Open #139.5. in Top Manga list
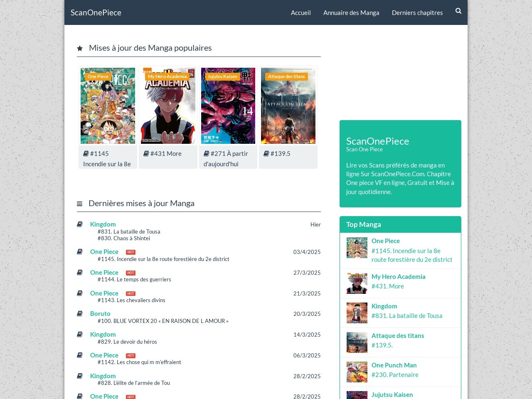 pyautogui.click(x=382, y=345)
